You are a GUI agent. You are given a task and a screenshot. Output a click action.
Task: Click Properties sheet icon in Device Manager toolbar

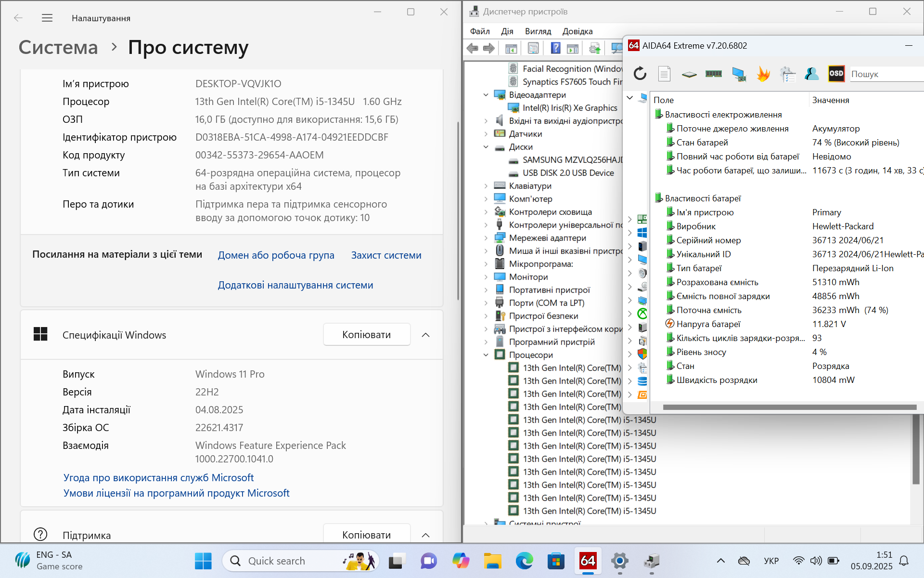click(x=533, y=48)
